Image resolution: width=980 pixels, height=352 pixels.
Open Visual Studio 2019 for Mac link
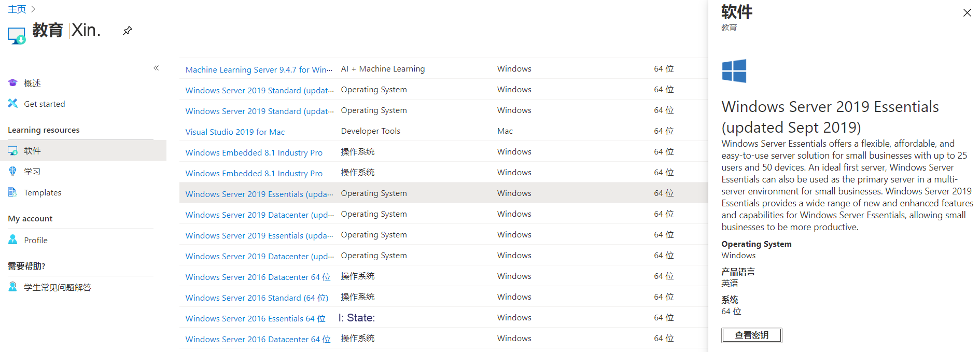pyautogui.click(x=235, y=132)
